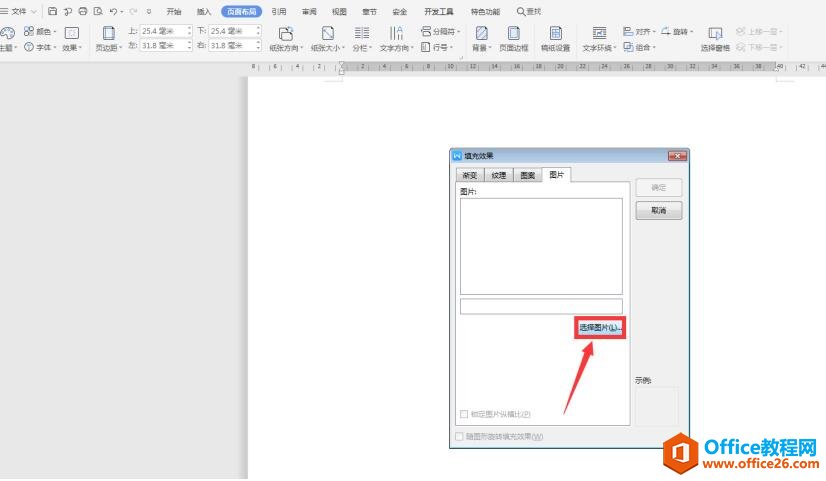The width and height of the screenshot is (826, 481).
Task: Click the 选择窗格 selection pane icon
Action: click(715, 34)
